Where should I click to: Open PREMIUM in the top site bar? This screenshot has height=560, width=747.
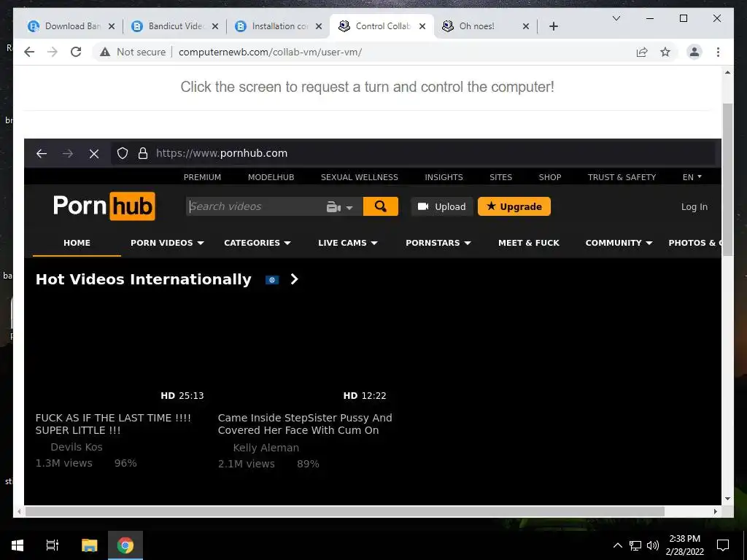[x=203, y=177]
